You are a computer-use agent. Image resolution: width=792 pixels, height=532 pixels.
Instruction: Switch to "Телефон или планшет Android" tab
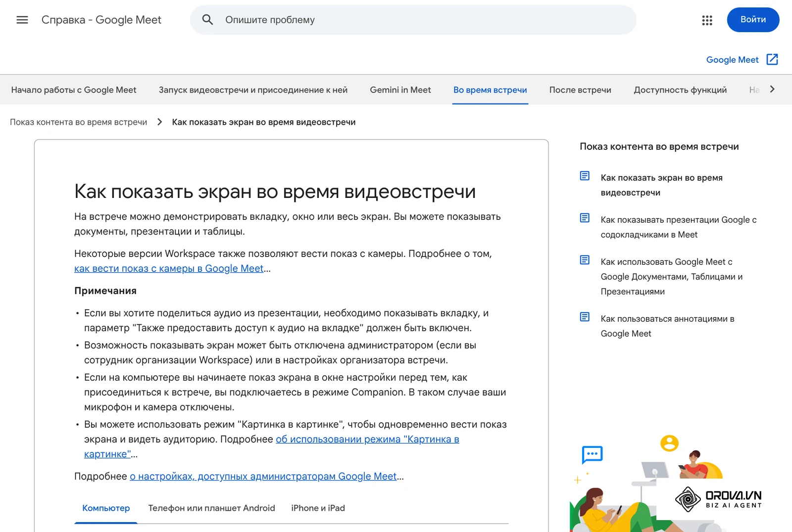point(211,508)
